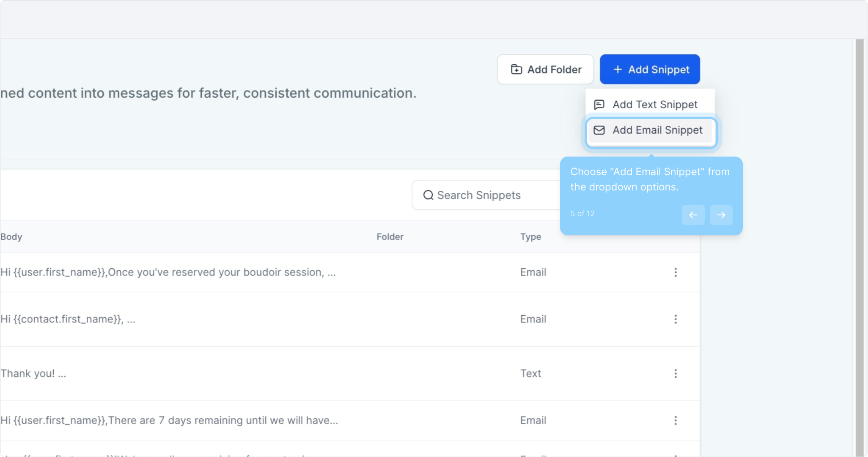
Task: Open actions menu for Thank you snippet
Action: [x=676, y=374]
